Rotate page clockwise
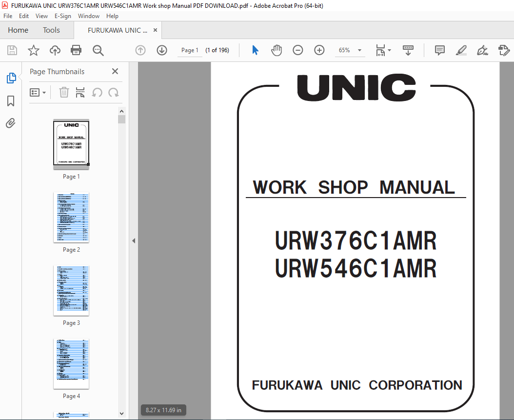Image resolution: width=514 pixels, height=420 pixels. (x=114, y=93)
